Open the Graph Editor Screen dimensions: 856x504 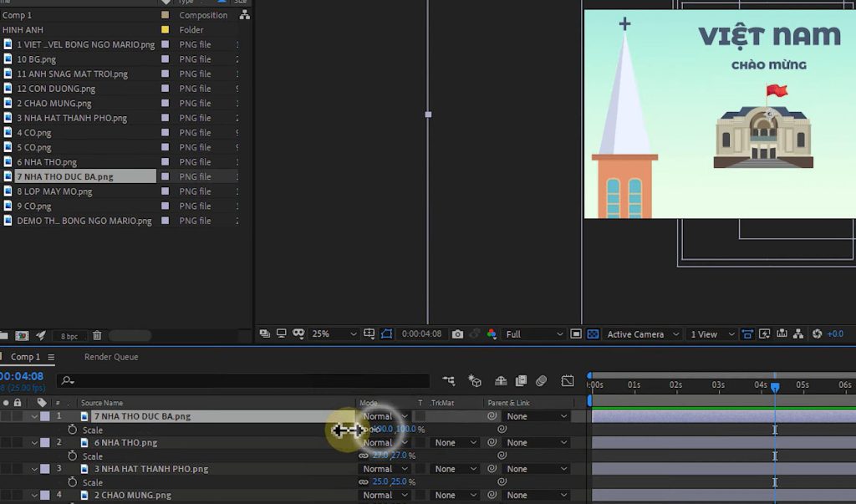[x=567, y=380]
